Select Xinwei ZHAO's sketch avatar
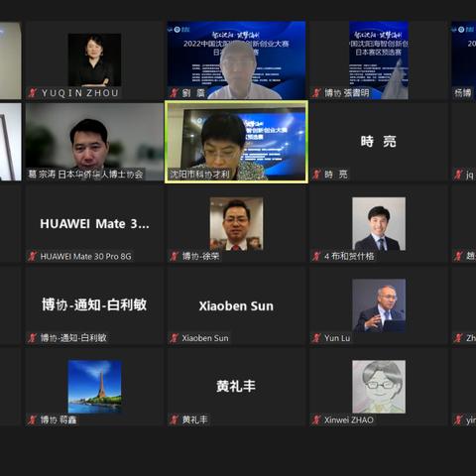 [379, 387]
